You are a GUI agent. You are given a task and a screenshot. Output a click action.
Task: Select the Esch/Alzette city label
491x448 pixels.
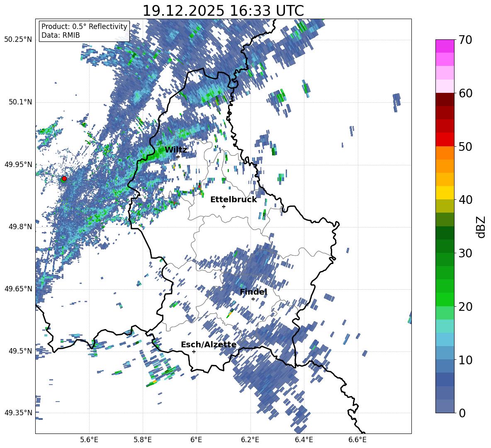click(209, 344)
